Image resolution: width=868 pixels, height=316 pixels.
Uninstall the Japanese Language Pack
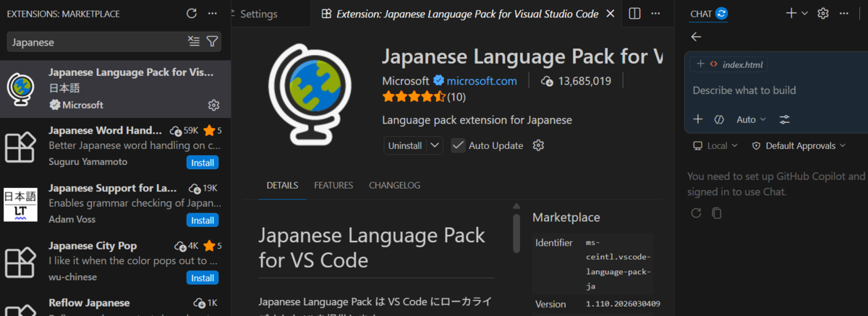[405, 145]
